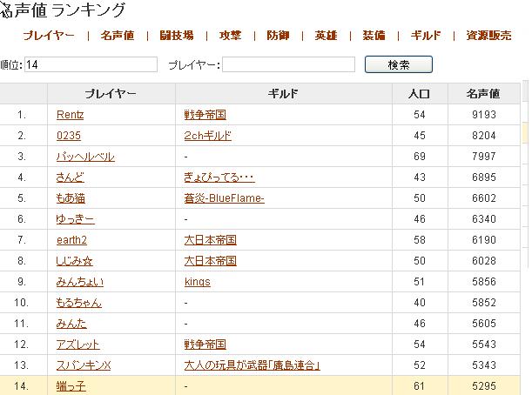Select the 防御 ranking tab
This screenshot has width=532, height=395.
pyautogui.click(x=279, y=36)
